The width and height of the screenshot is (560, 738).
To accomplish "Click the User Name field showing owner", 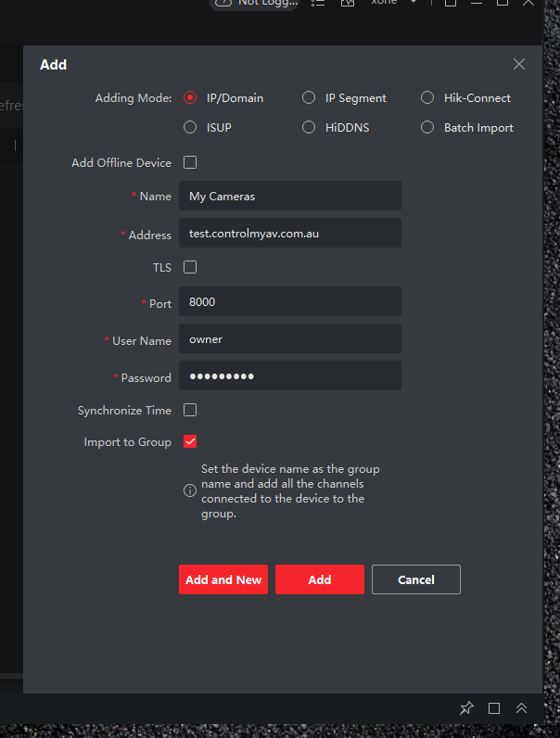I will [290, 338].
